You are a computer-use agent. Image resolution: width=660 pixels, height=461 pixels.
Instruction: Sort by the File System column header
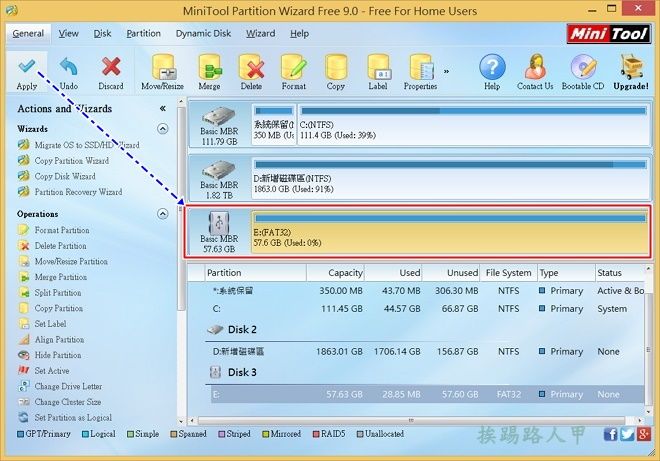(508, 273)
